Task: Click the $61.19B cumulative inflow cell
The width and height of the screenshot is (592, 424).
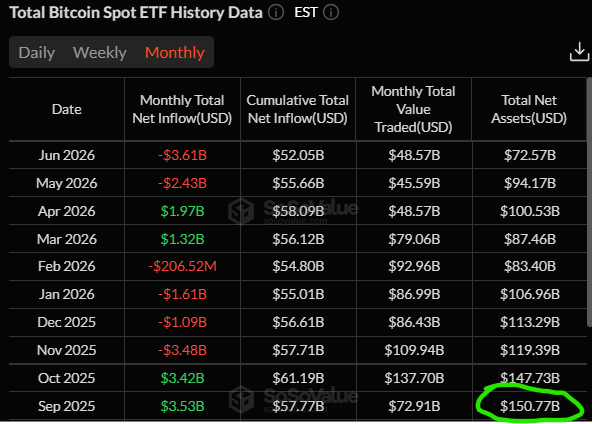Action: pyautogui.click(x=298, y=378)
